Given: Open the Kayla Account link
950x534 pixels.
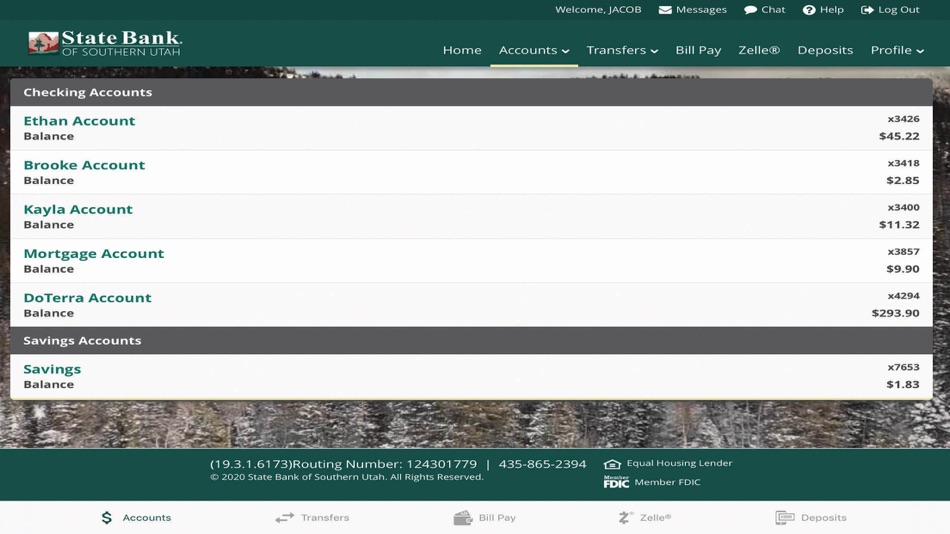Looking at the screenshot, I should click(x=78, y=209).
